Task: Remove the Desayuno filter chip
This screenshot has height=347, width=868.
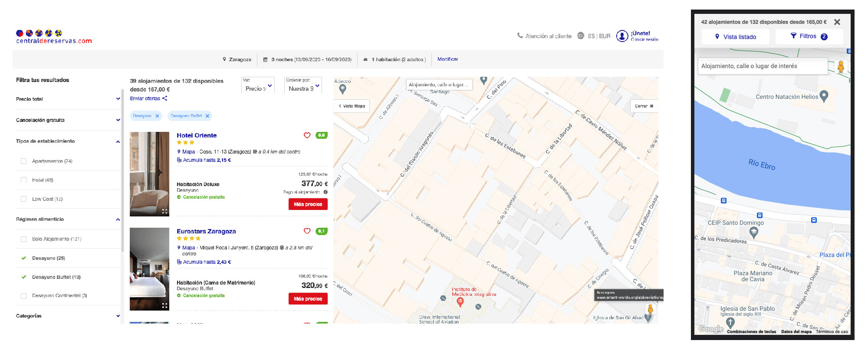Action: (157, 116)
